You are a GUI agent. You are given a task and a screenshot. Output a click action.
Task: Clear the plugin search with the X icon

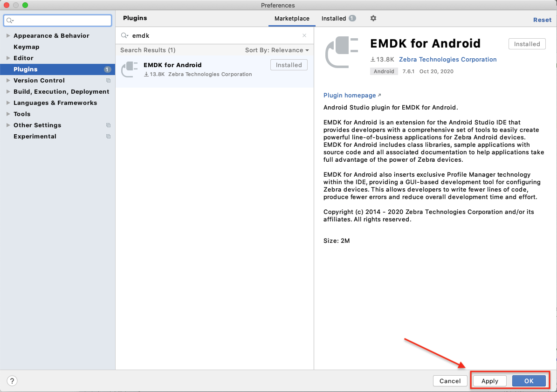(x=304, y=35)
